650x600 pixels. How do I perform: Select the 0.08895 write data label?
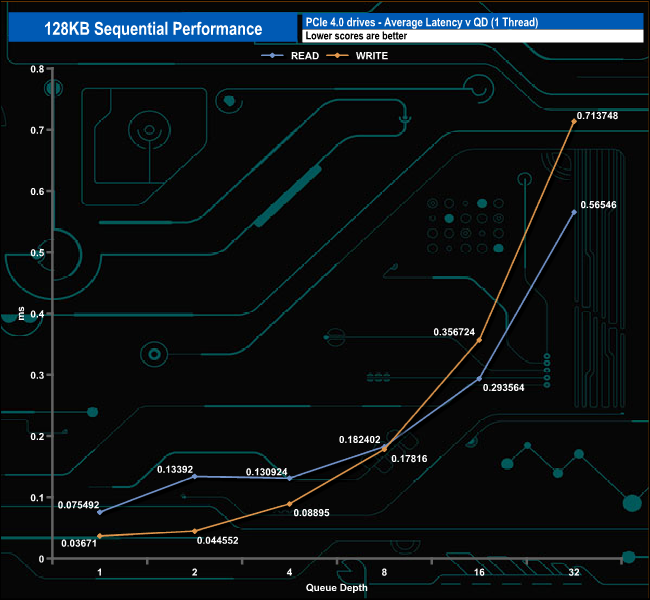pyautogui.click(x=311, y=513)
